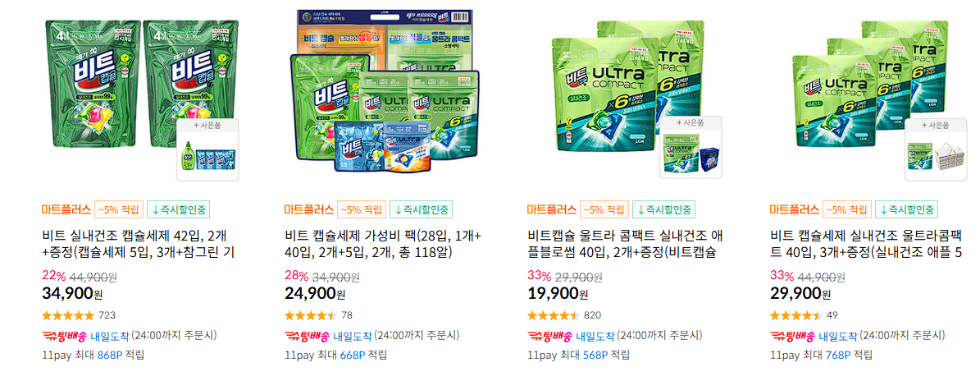Click the 즉시할인중 badge on the 24,900원 product
Screen dimensions: 980x381
pos(422,209)
